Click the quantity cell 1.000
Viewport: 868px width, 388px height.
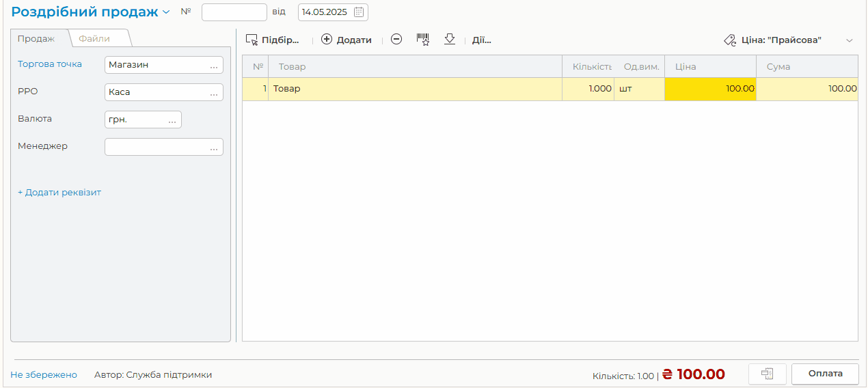point(588,89)
